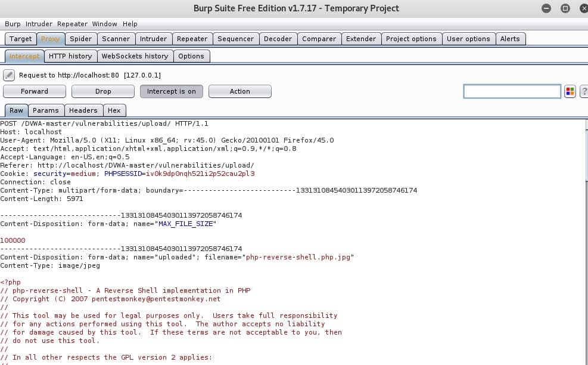The height and width of the screenshot is (365, 588).
Task: Go to the Intruder tool tab
Action: tap(153, 39)
